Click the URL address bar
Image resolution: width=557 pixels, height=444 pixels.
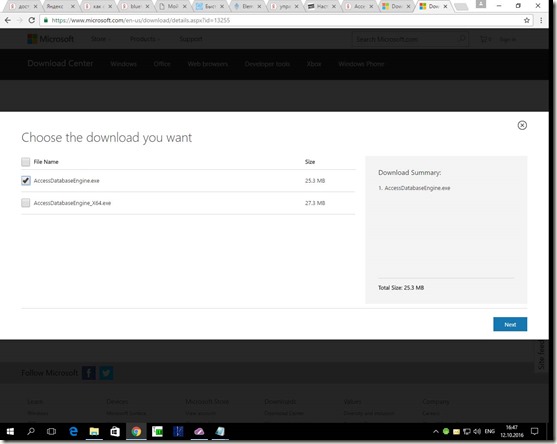point(284,20)
